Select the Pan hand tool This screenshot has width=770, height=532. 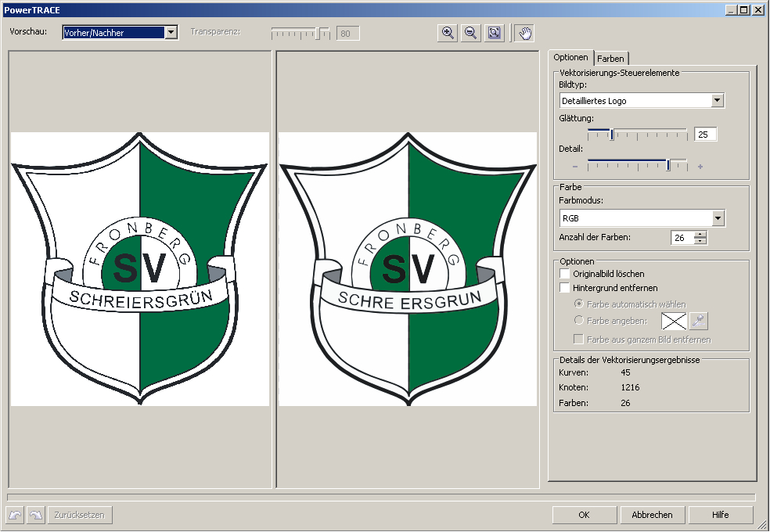click(524, 33)
